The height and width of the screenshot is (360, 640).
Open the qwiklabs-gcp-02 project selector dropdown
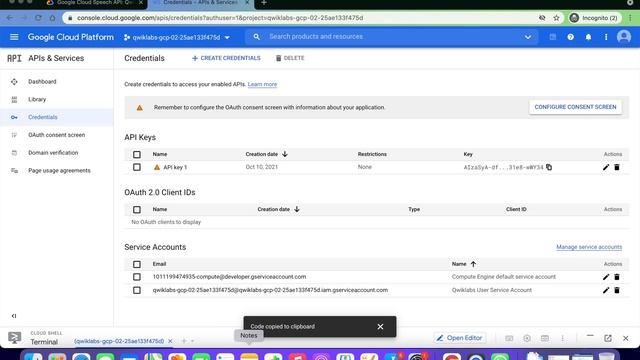coord(177,37)
